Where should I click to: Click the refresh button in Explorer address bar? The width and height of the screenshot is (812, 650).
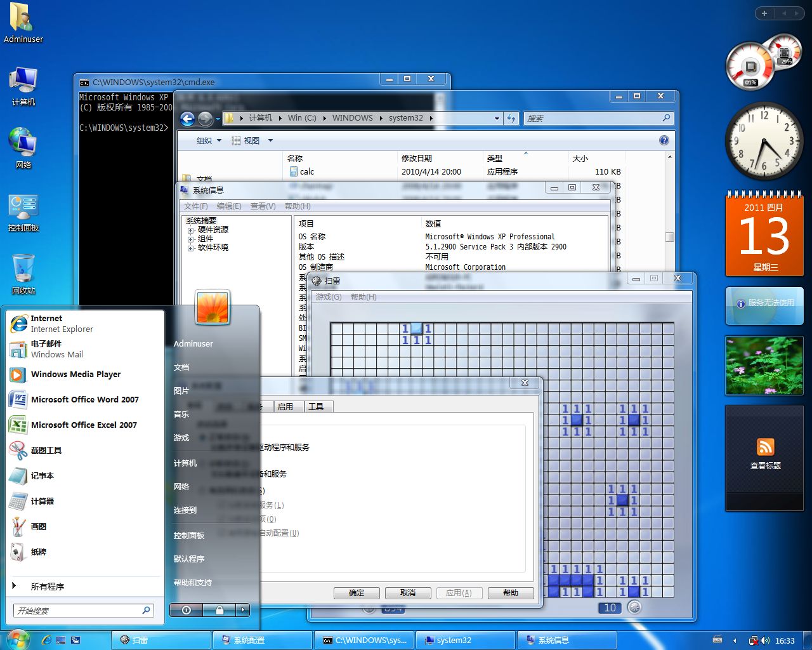[511, 118]
